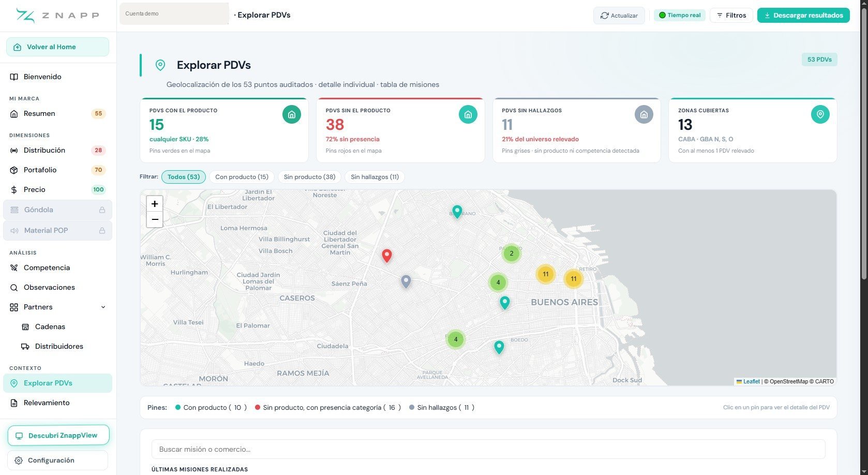This screenshot has height=475, width=868.
Task: Select the Con producto (15) filter chip
Action: (x=242, y=177)
